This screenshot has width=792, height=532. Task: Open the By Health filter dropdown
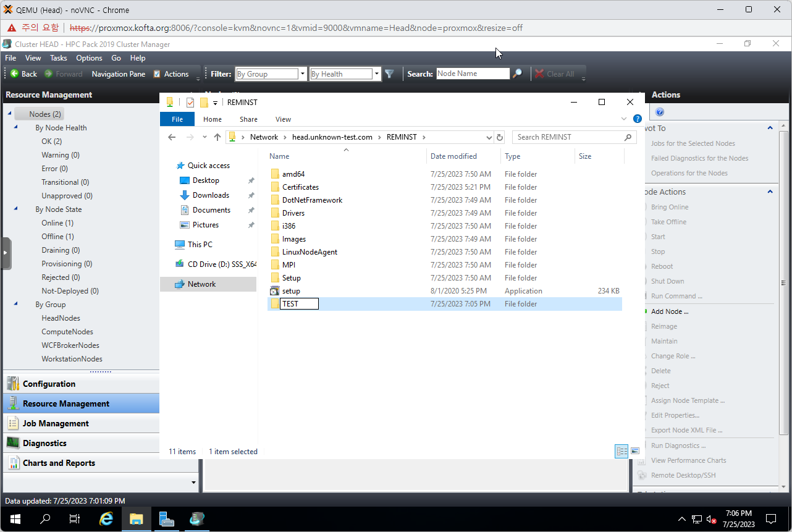click(x=376, y=74)
